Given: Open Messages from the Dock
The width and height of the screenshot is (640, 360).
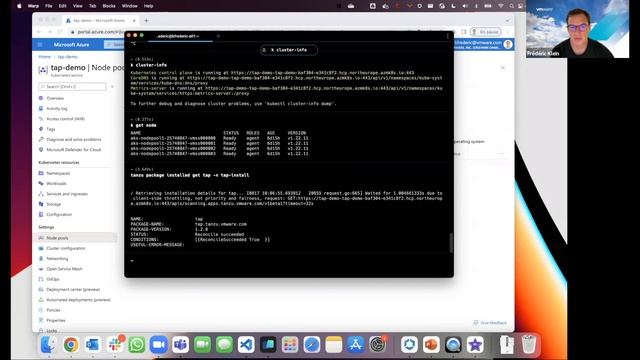Looking at the screenshot, I should [x=224, y=345].
